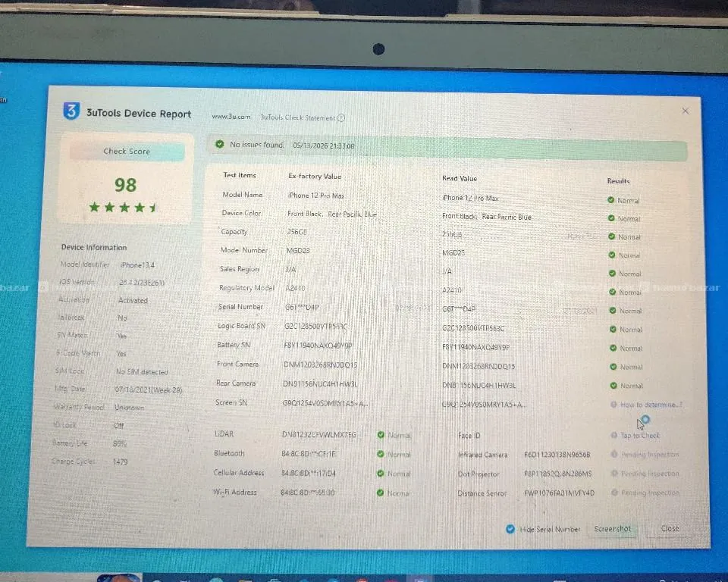Click the Screen SN row question icon
This screenshot has height=582, width=728.
coord(613,404)
